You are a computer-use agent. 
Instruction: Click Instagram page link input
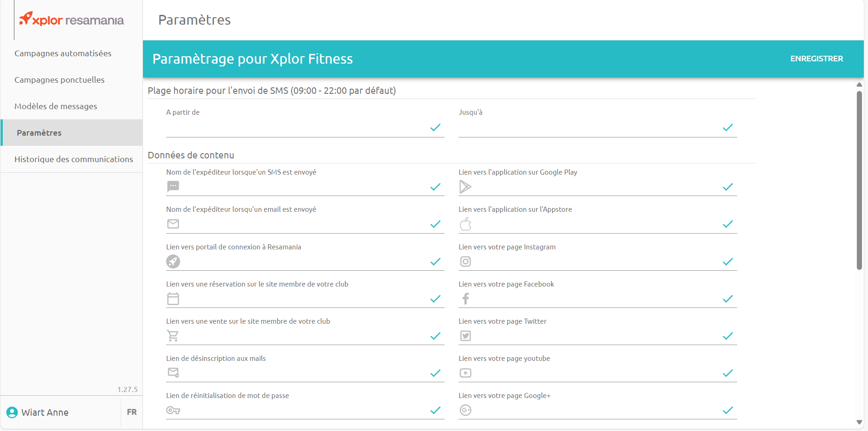(x=597, y=262)
